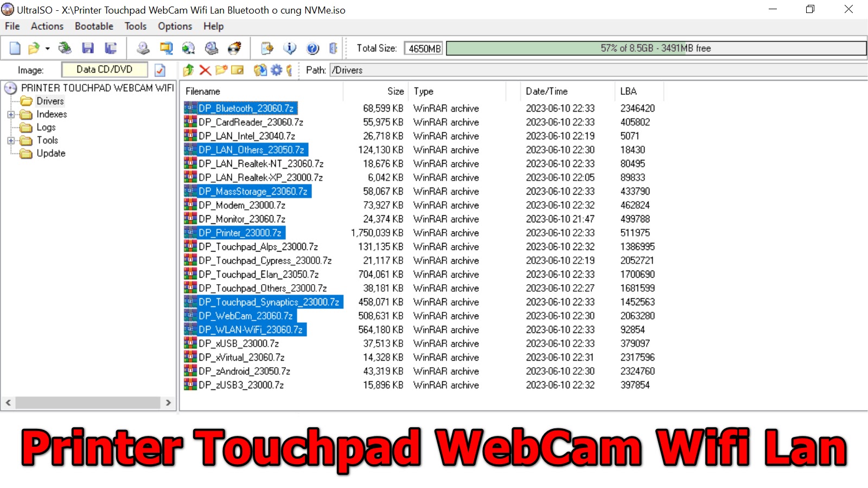Click the Data CD/DVD image type button
This screenshot has height=488, width=868.
104,69
